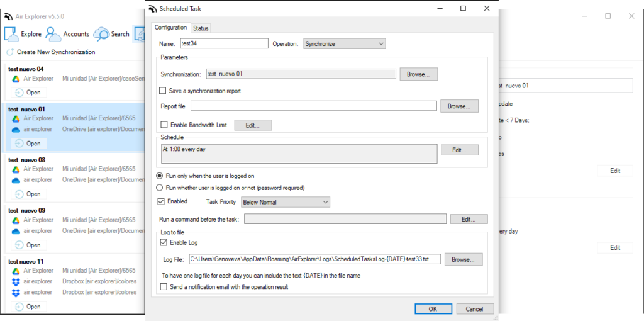Screen dimensions: 644x321
Task: Click Google Drive icon in test nuevo 01
Action: click(16, 118)
